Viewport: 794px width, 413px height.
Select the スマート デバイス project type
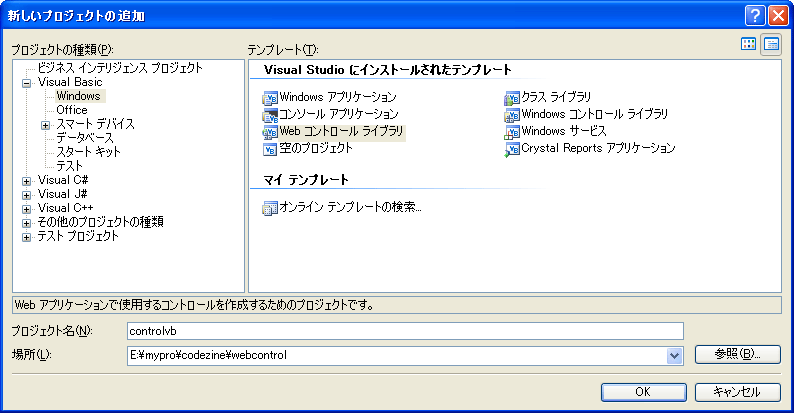tap(96, 124)
